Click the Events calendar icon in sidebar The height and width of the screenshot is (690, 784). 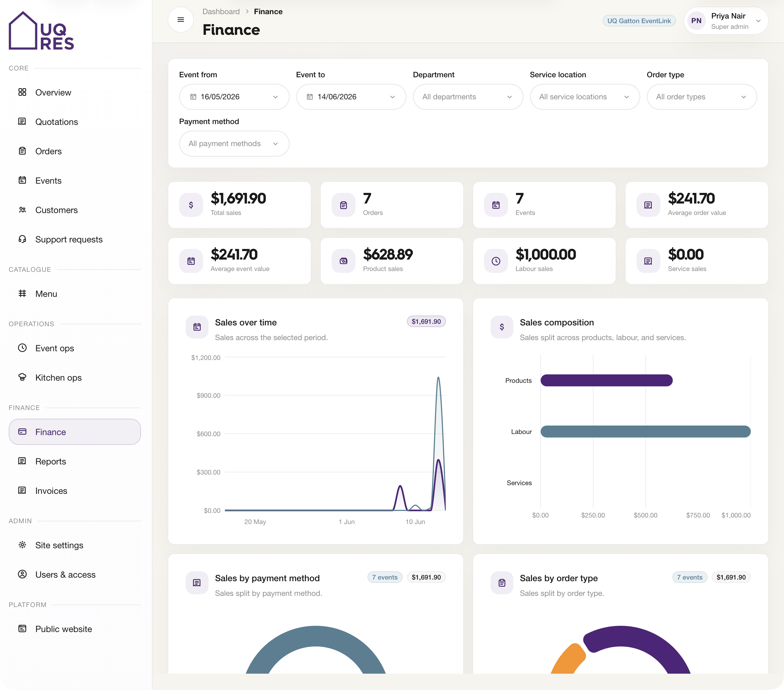[22, 180]
